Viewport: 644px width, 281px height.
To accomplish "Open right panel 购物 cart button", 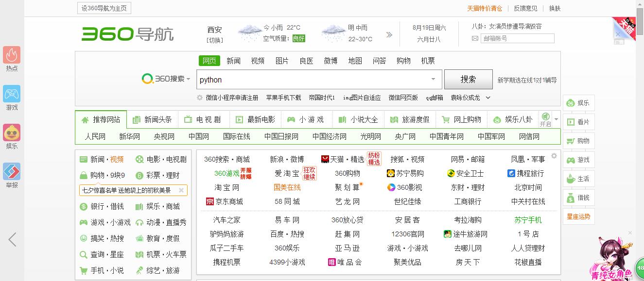I will click(x=578, y=141).
